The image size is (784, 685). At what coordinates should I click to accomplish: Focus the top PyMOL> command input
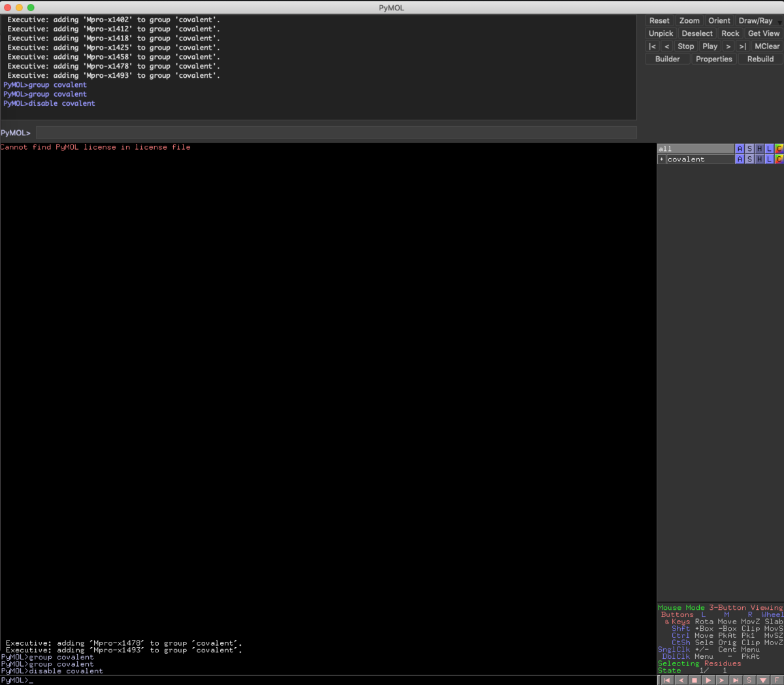pos(336,133)
